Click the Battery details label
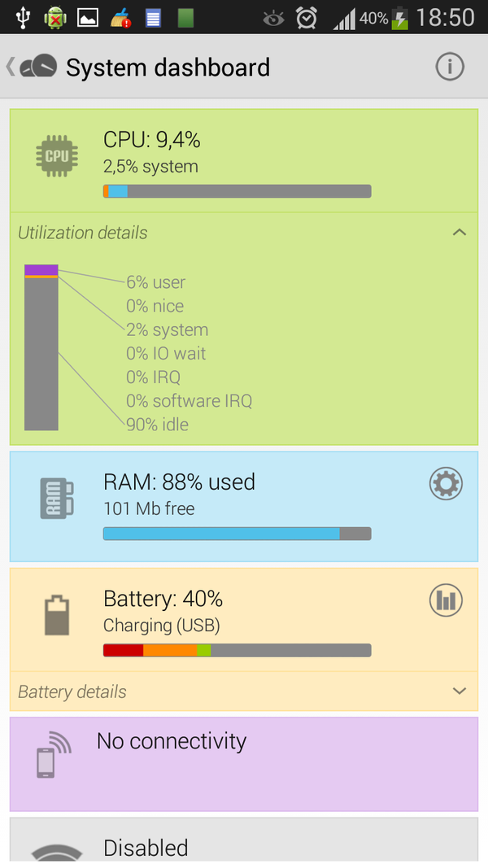The height and width of the screenshot is (868, 488). 71,691
